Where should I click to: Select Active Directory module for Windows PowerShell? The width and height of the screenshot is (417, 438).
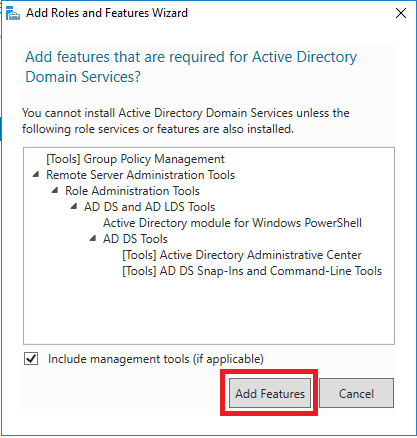tap(232, 223)
